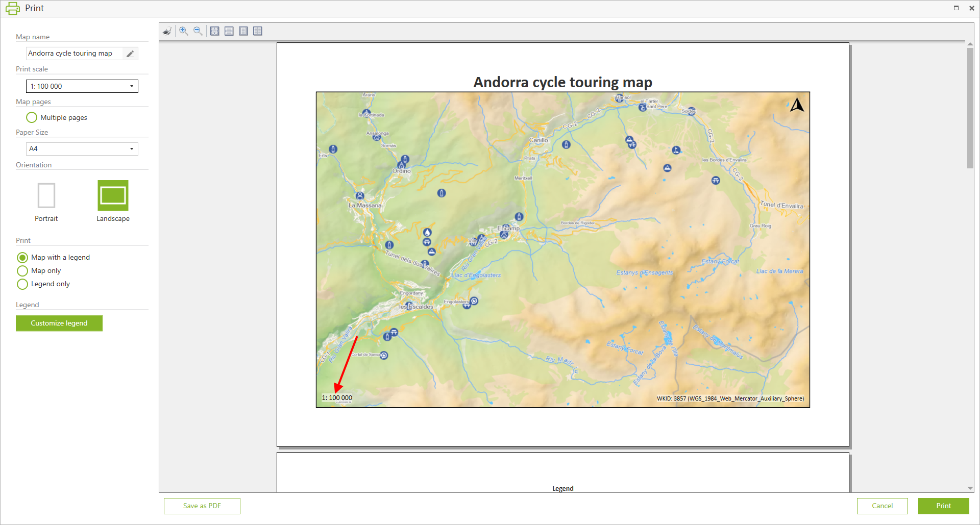
Task: Select Portrait orientation
Action: pyautogui.click(x=46, y=196)
